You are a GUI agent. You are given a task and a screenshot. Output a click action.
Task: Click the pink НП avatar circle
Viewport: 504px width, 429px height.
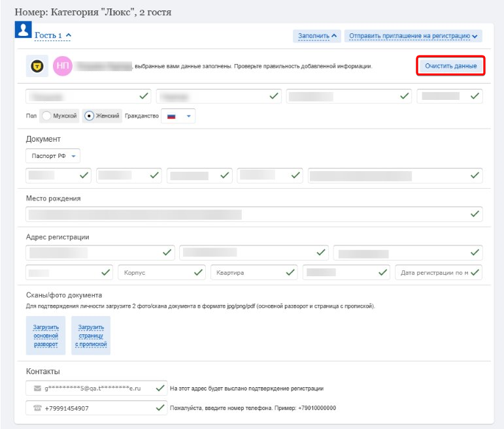[x=63, y=66]
